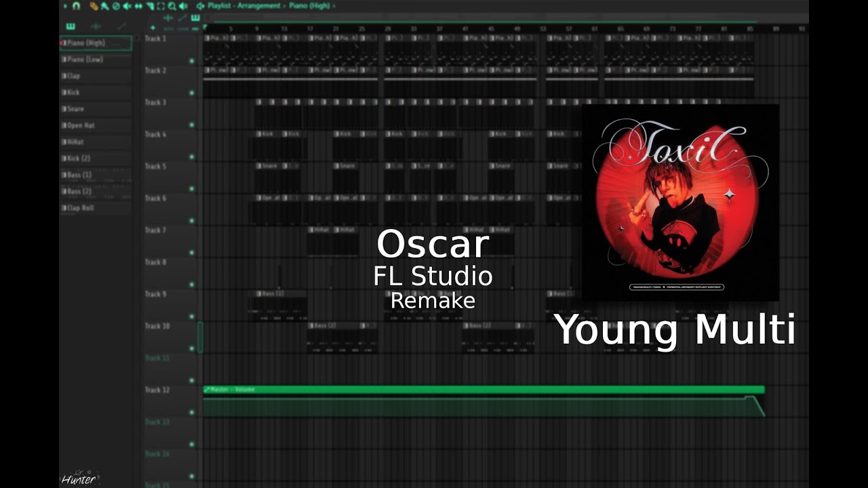Select the Kick (2) pattern
The height and width of the screenshot is (488, 868).
pyautogui.click(x=96, y=159)
